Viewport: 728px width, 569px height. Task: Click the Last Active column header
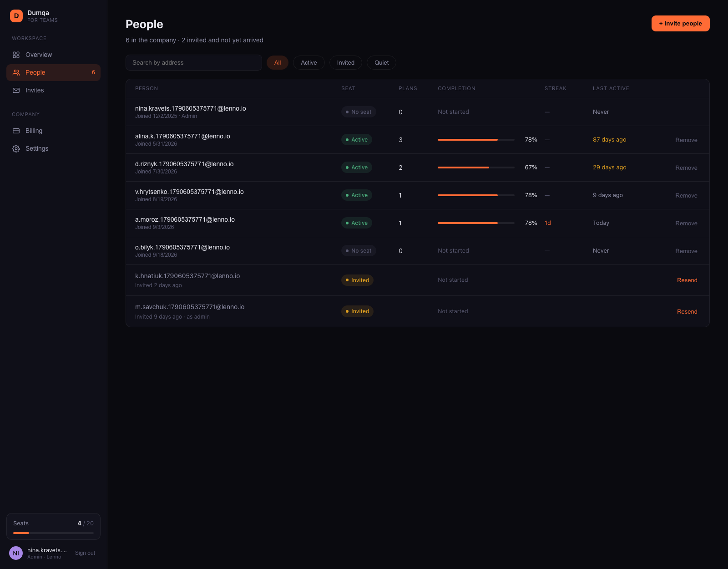pos(611,88)
